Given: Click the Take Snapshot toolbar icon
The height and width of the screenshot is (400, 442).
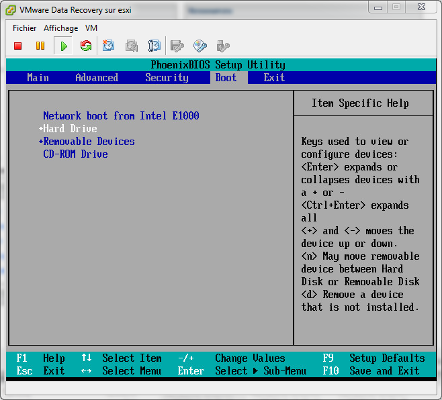Looking at the screenshot, I should pos(108,46).
